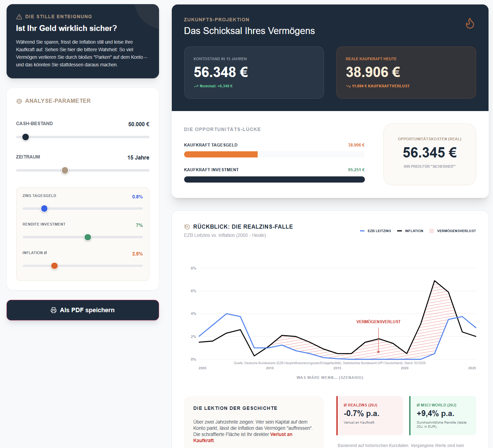Move the Zeitraum slider set to 15 Jahre
Viewport: 493px width, 448px height.
point(65,170)
